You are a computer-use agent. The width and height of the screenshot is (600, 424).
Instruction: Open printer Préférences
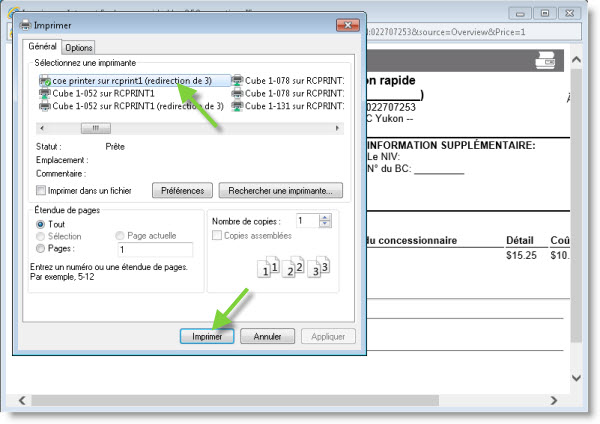point(182,190)
